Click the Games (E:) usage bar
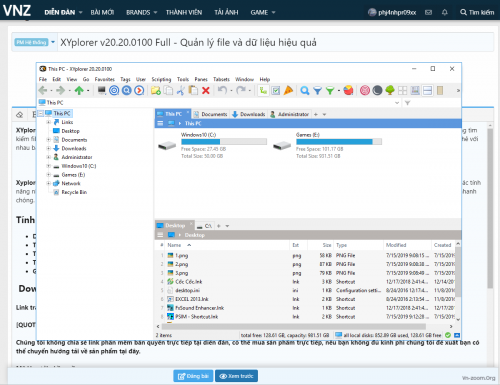 [339, 142]
